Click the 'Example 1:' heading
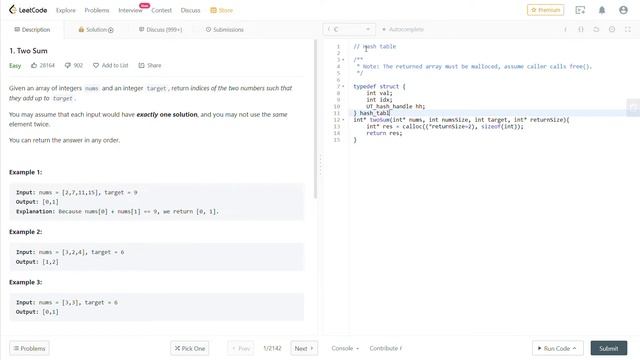This screenshot has height=360, width=640. coord(25,172)
